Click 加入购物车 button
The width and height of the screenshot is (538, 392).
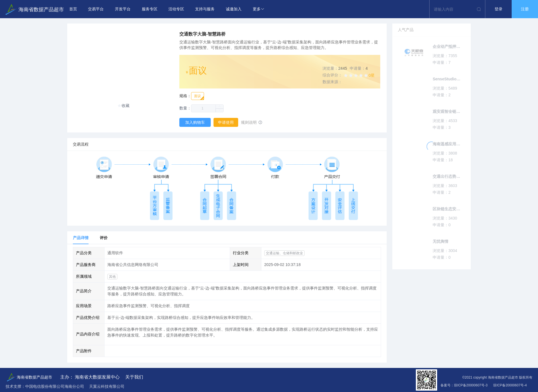pyautogui.click(x=195, y=122)
